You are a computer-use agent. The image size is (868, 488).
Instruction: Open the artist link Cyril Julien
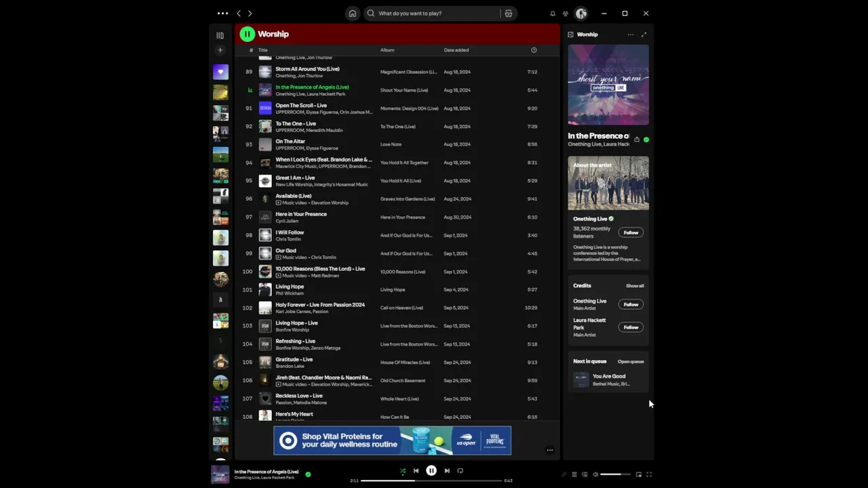(x=286, y=221)
